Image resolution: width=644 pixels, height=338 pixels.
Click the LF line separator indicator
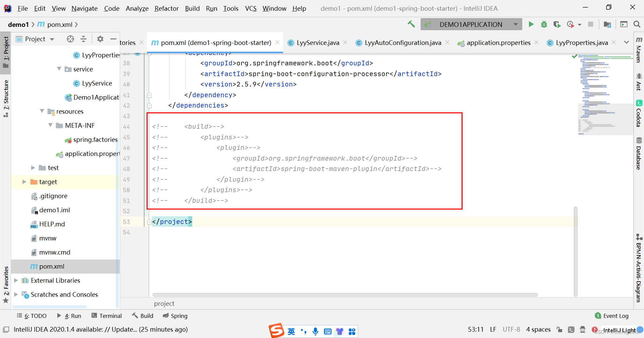pos(493,329)
